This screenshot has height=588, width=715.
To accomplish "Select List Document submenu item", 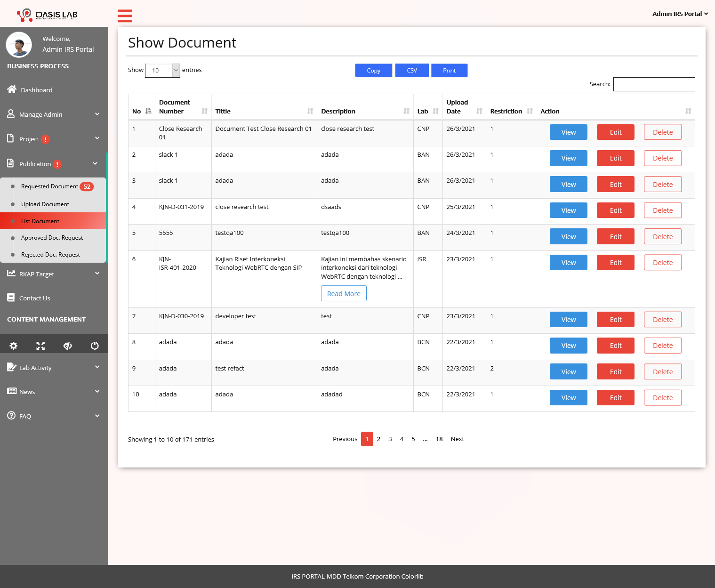I will point(53,221).
